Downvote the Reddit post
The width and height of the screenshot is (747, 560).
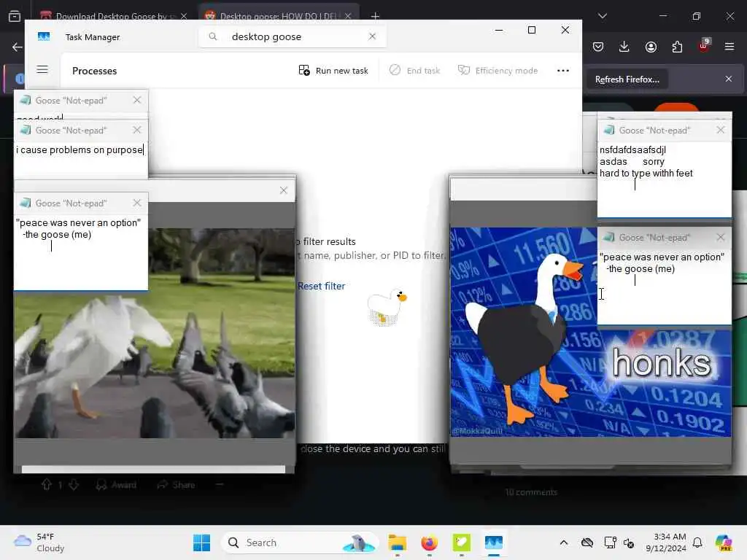74,485
